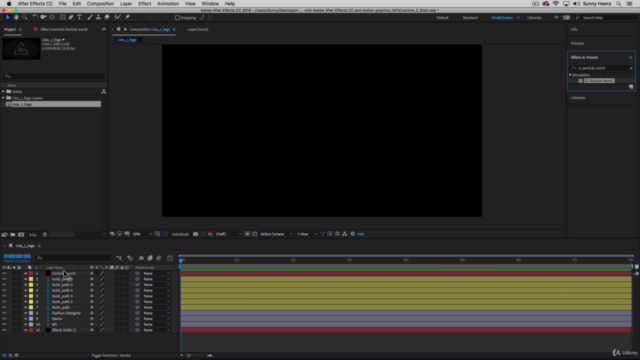Expand the Solids folder in Project panel

pyautogui.click(x=3, y=91)
